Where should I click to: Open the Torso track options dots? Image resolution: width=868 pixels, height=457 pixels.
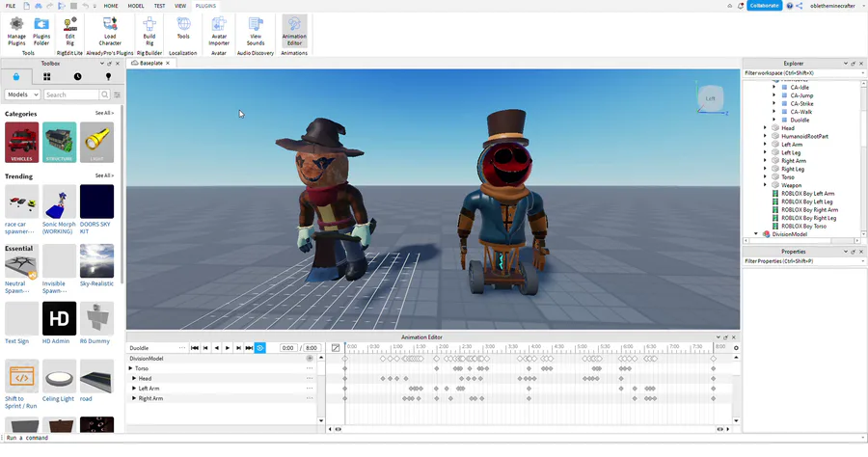click(310, 368)
